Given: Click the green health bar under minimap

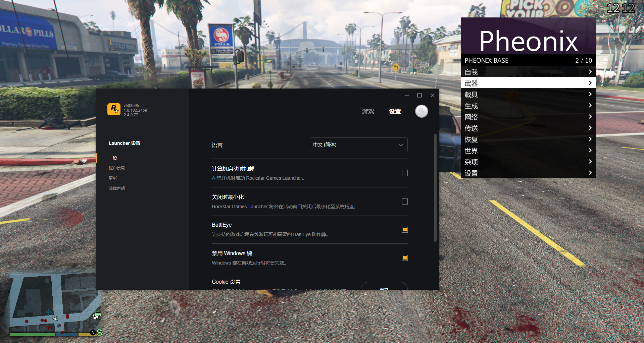Looking at the screenshot, I should (32, 334).
